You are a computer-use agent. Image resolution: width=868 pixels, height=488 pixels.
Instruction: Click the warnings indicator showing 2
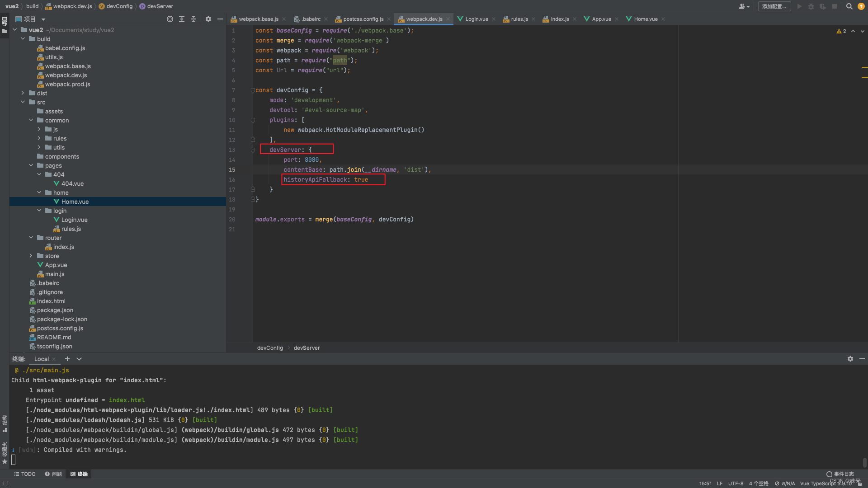point(841,31)
